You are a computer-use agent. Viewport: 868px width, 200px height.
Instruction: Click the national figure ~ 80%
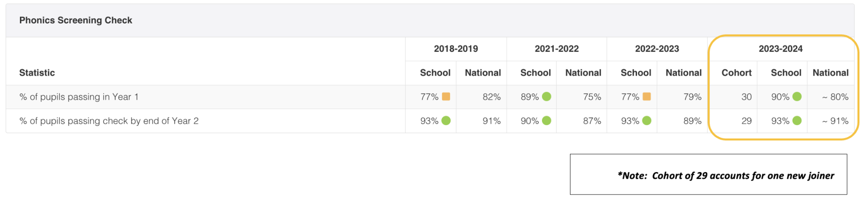835,97
